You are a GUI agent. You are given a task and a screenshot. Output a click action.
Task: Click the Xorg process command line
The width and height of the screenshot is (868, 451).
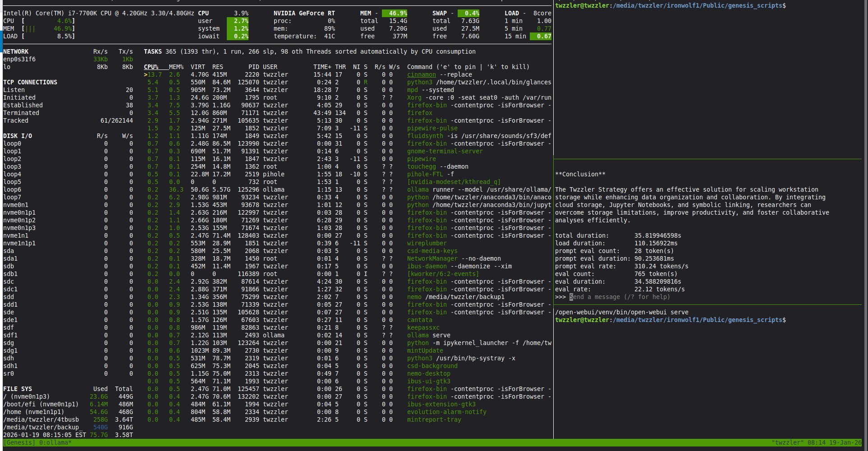(479, 97)
